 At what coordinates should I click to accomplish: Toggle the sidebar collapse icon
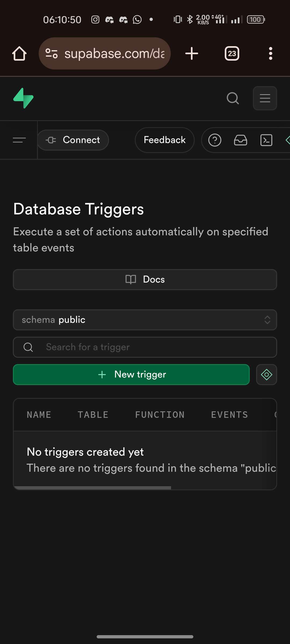(19, 140)
